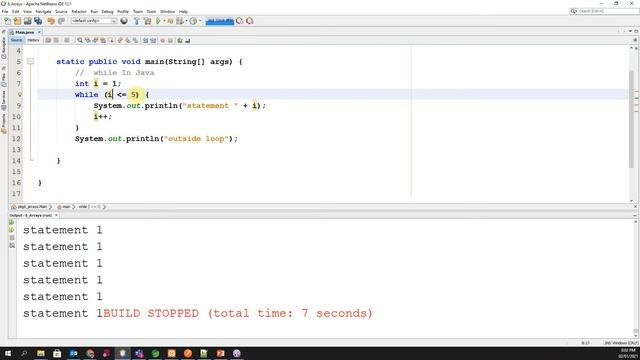Click the Debug Project toolbar icon
The image size is (640, 360).
170,21
